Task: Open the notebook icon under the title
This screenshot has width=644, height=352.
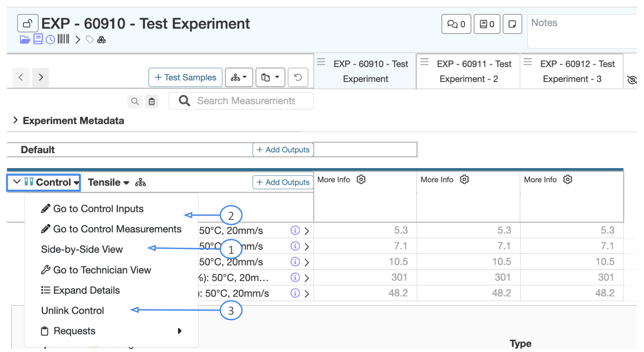Action: click(x=38, y=39)
